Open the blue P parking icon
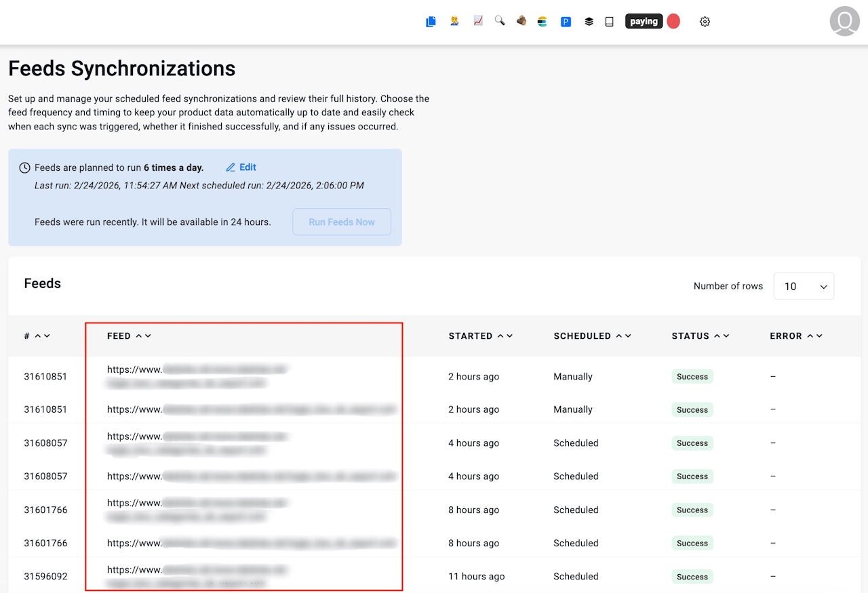 [x=566, y=22]
